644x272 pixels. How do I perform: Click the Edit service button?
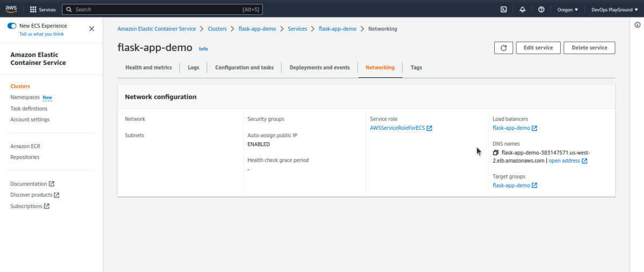(x=538, y=48)
